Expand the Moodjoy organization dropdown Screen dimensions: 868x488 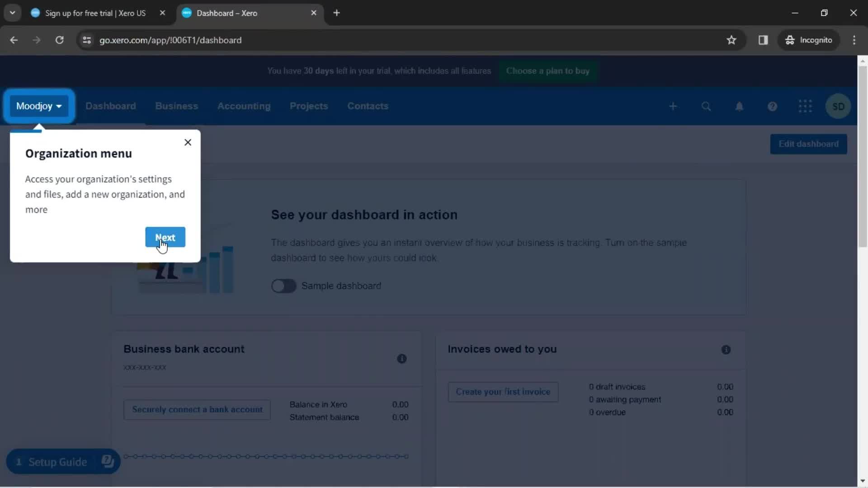pyautogui.click(x=39, y=106)
